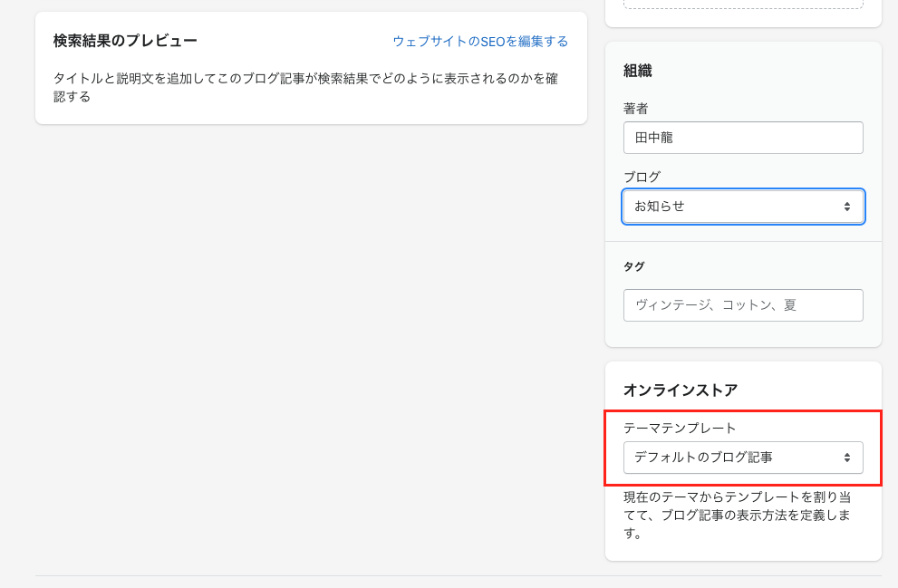Screen dimensions: 898x588
Task: Open the ブログ dropdown showing お知らせ
Action: 734,207
